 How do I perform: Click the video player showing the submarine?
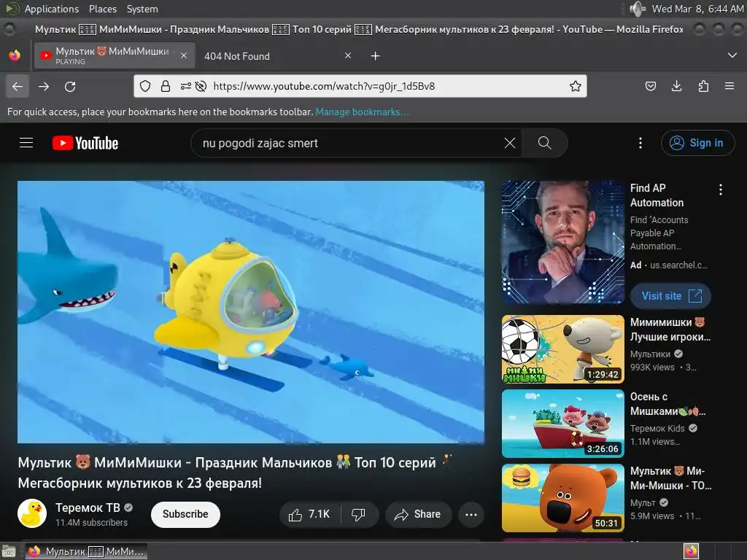pos(251,312)
